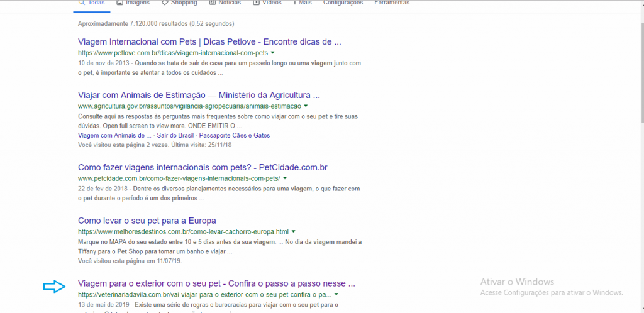Switch to the Shopping tab
This screenshot has width=644, height=313.
point(179,3)
